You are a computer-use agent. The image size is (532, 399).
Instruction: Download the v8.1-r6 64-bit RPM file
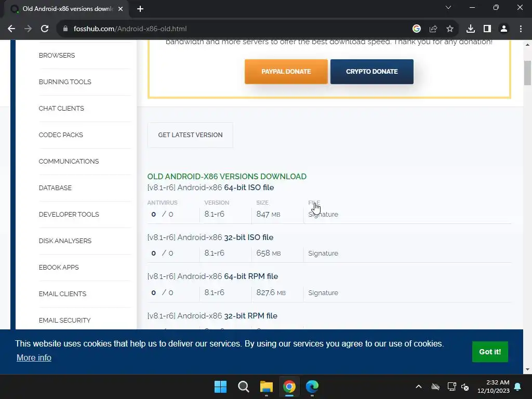pos(212,276)
